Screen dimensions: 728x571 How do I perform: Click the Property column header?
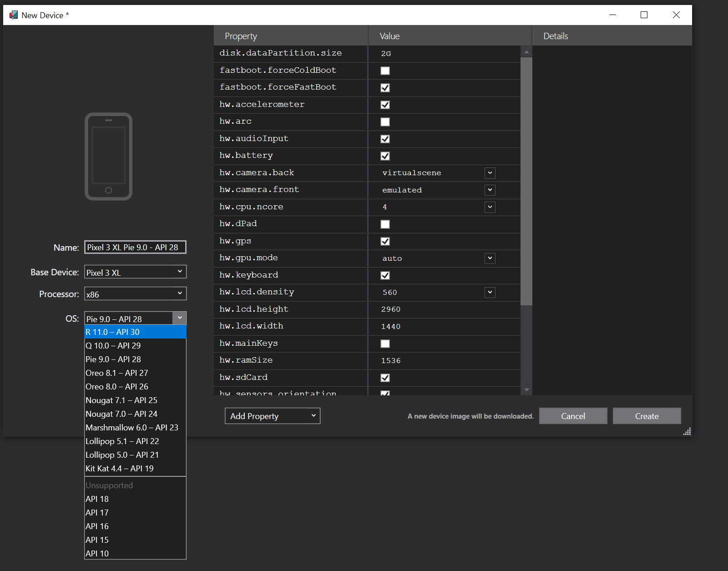291,36
